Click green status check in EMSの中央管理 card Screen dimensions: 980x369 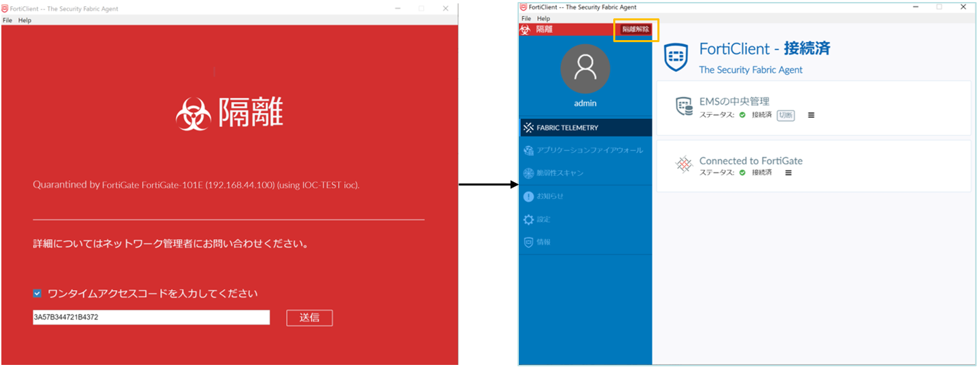click(x=743, y=115)
